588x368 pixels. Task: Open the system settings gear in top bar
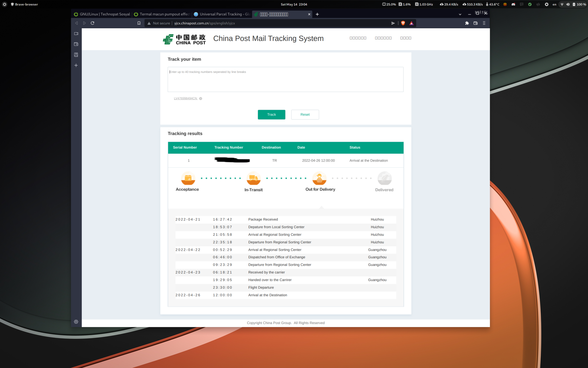[x=546, y=4]
